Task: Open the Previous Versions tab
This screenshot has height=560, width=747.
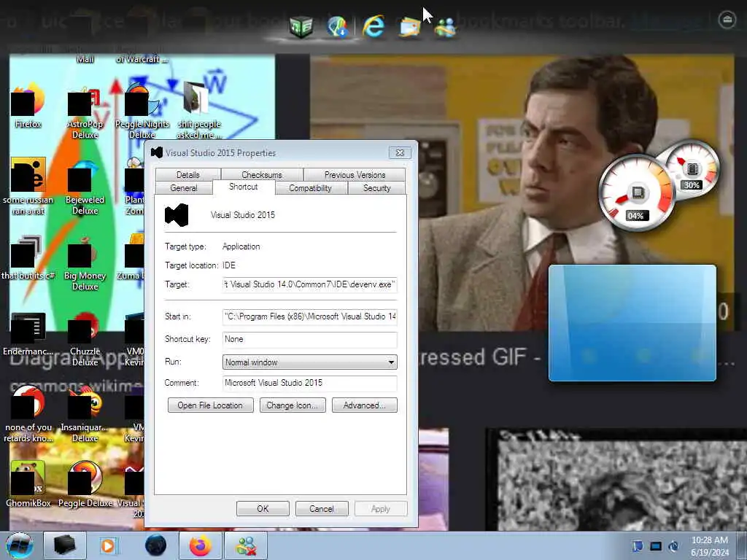Action: pos(355,175)
